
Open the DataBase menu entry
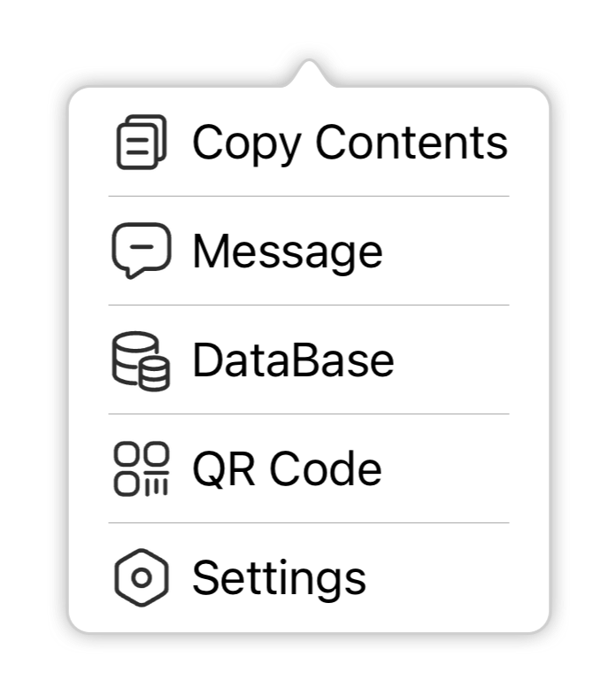[x=309, y=360]
